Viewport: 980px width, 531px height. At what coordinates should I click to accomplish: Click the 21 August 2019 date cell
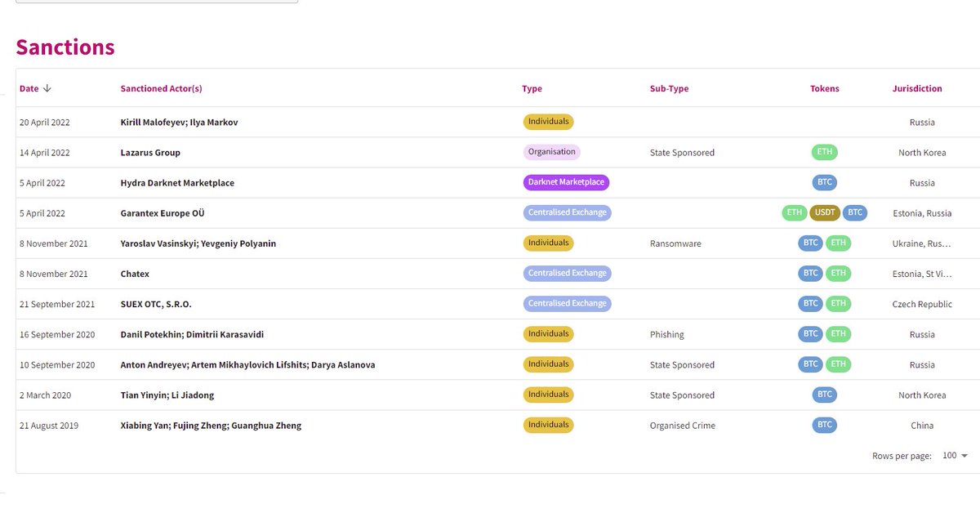[x=49, y=425]
